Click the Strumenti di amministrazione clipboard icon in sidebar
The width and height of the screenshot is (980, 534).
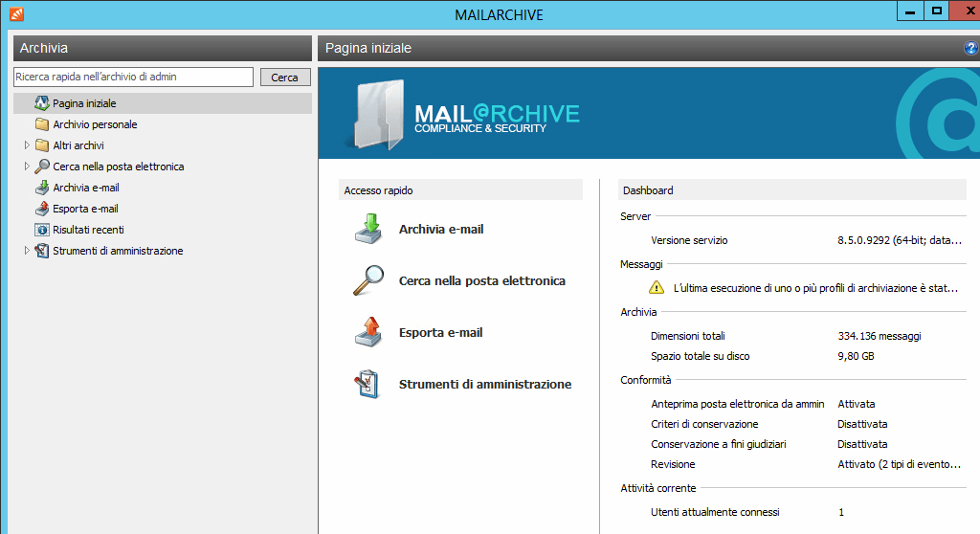[x=42, y=251]
